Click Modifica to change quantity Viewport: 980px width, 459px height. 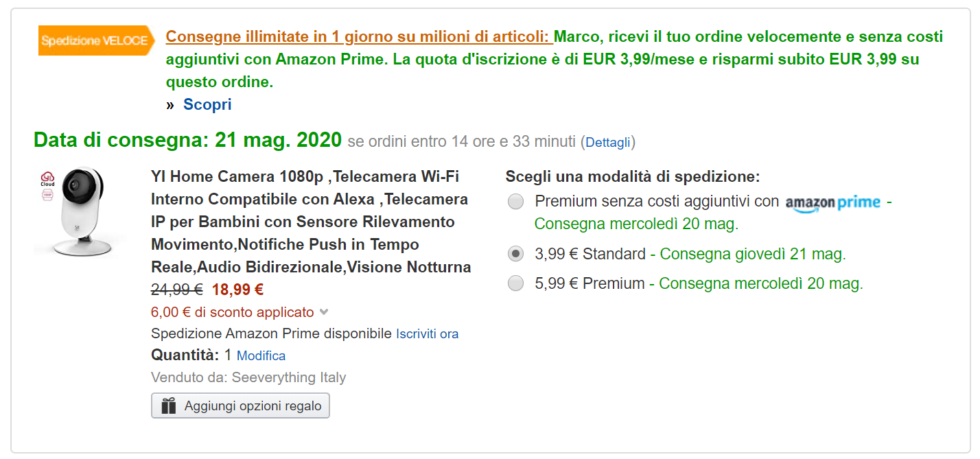pyautogui.click(x=261, y=355)
